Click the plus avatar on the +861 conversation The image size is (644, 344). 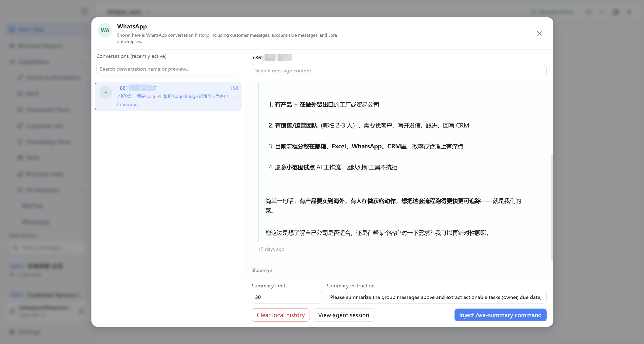[106, 92]
